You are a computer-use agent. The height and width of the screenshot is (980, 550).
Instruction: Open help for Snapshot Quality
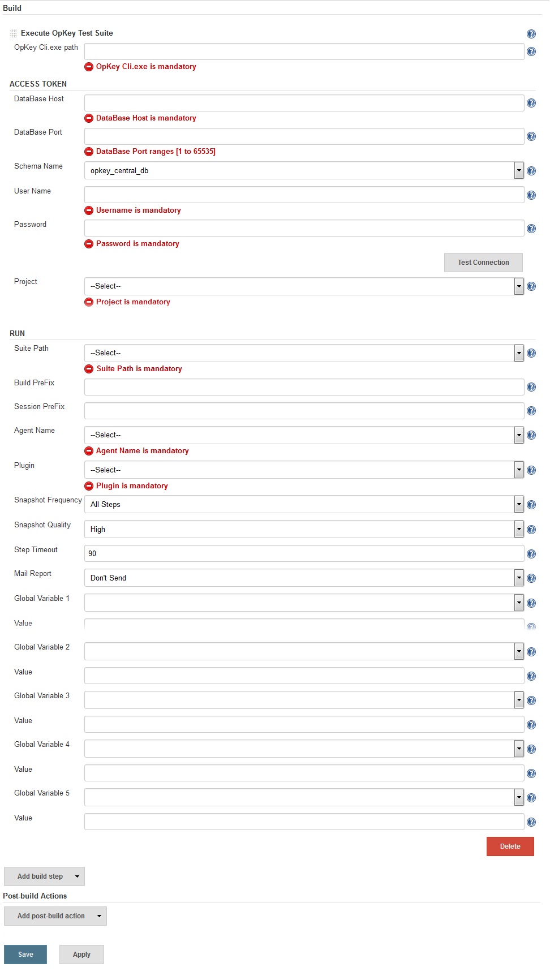coord(531,530)
